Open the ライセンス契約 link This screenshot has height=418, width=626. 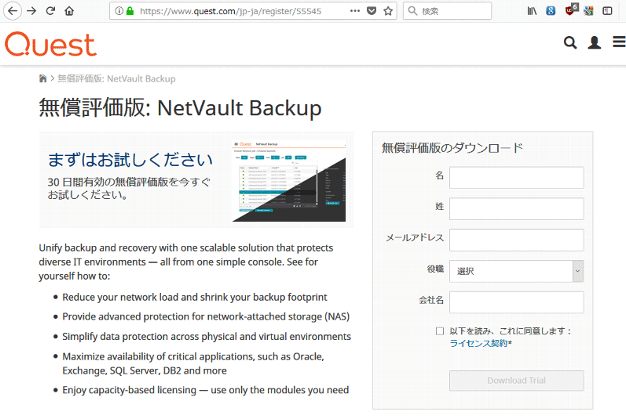click(x=480, y=343)
